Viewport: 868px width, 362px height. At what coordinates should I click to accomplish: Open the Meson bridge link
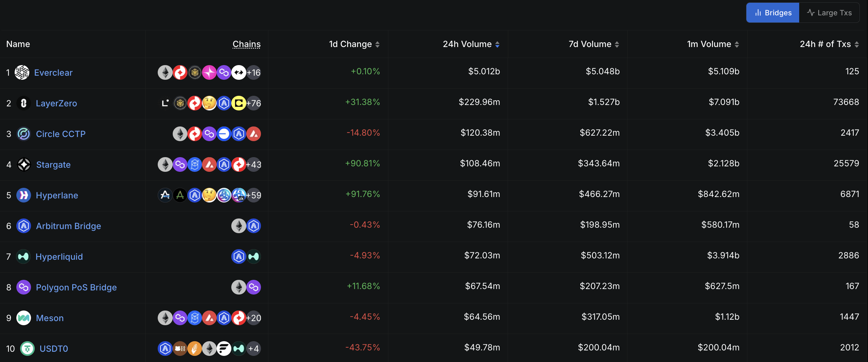[50, 318]
